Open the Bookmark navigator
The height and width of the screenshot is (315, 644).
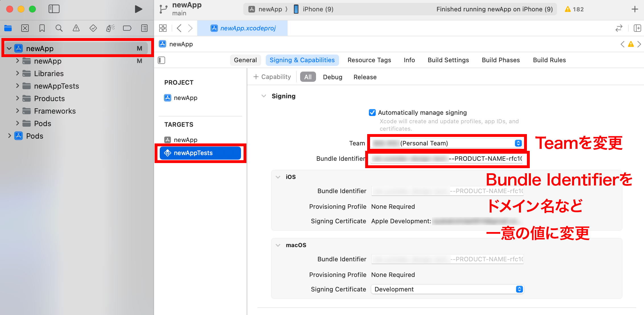42,28
